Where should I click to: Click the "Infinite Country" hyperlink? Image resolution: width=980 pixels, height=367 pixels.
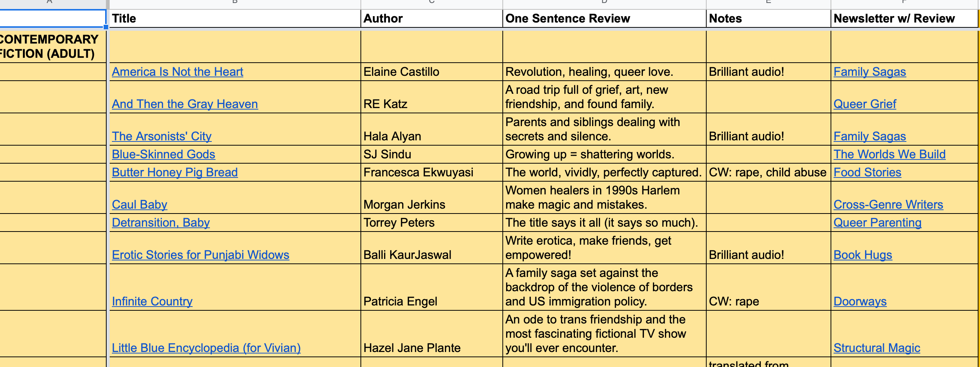152,301
